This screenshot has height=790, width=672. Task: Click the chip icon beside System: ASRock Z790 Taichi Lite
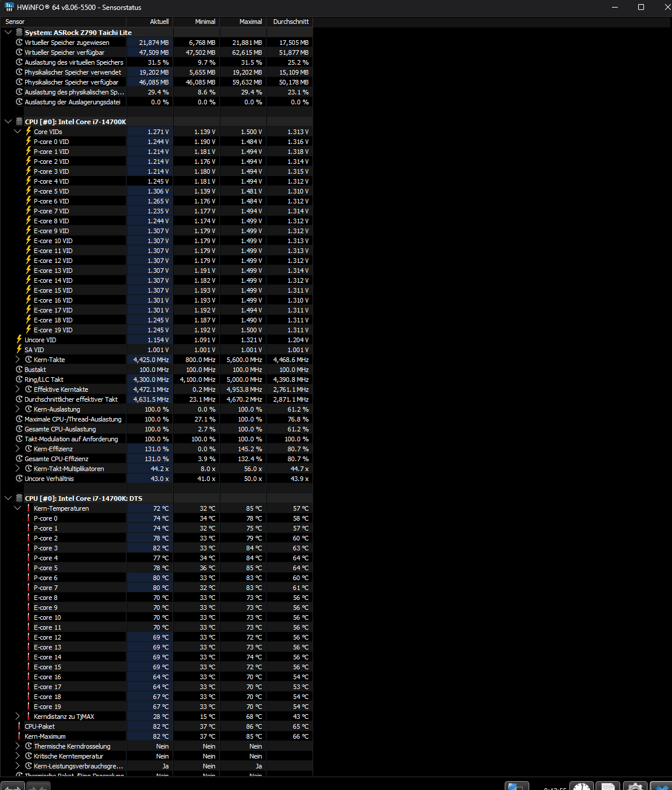click(x=19, y=33)
